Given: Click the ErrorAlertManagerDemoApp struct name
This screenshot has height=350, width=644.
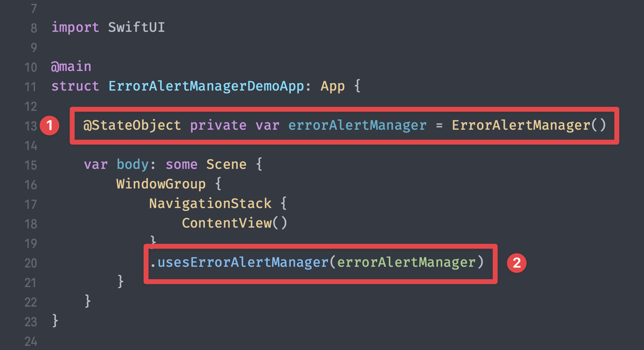Looking at the screenshot, I should [x=206, y=86].
